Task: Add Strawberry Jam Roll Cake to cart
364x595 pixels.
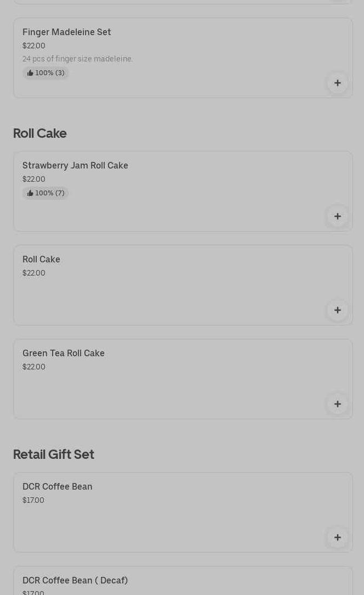Action: tap(337, 216)
